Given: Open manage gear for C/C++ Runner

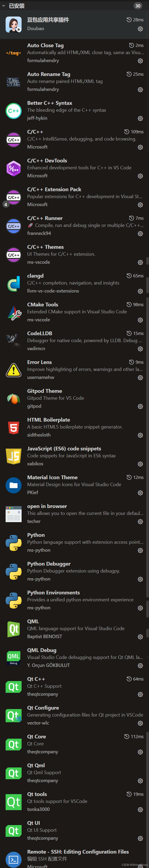Looking at the screenshot, I should (140, 234).
